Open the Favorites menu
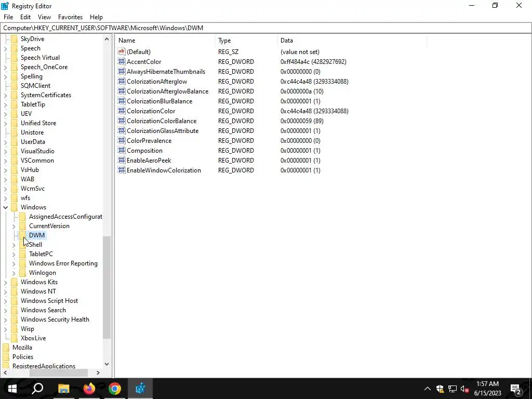Image resolution: width=532 pixels, height=399 pixels. 70,17
